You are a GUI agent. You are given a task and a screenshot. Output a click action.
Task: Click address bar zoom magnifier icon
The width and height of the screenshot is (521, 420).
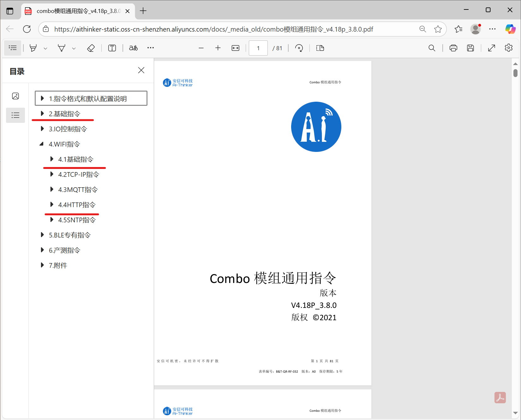(x=422, y=29)
